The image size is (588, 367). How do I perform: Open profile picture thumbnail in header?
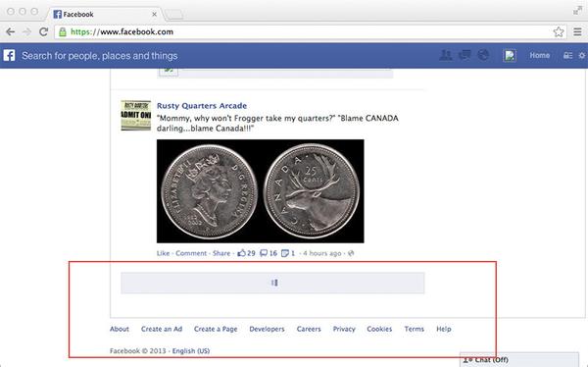(510, 56)
